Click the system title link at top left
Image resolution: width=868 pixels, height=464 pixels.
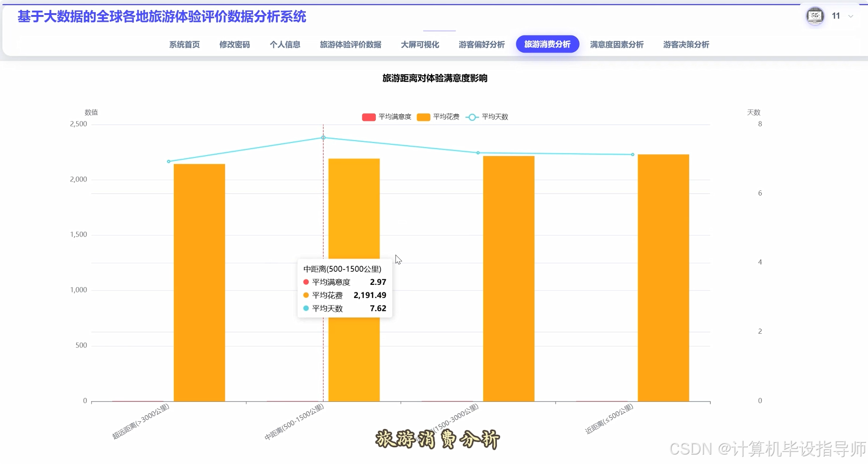(x=162, y=17)
